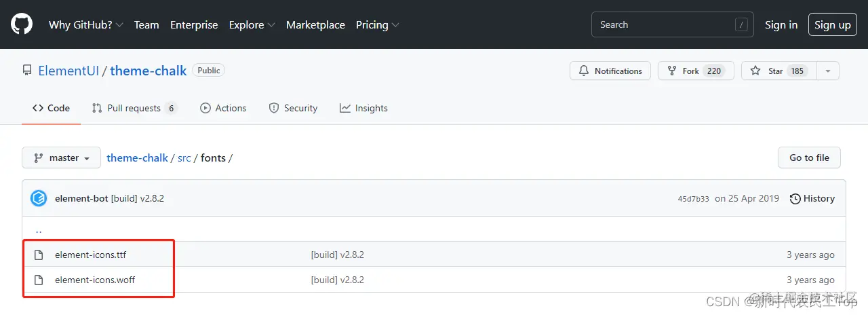Switch to the Pull requests tab
The width and height of the screenshot is (868, 315).
coord(134,108)
